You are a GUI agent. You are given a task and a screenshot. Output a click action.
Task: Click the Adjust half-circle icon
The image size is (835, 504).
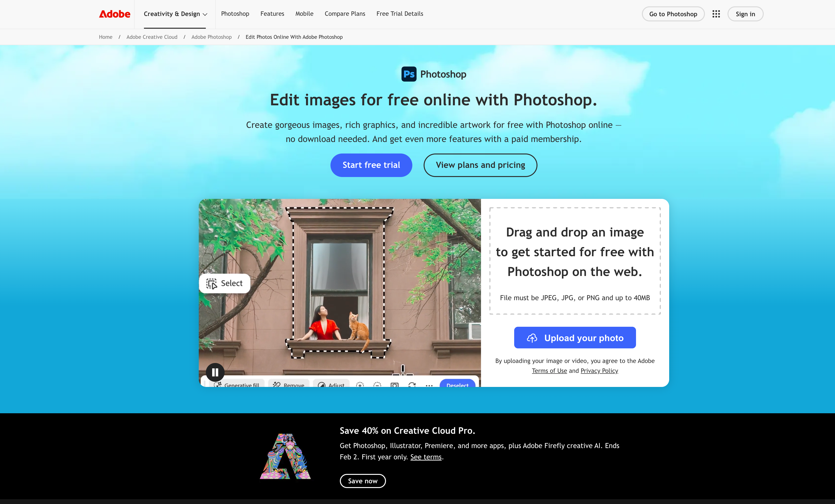pos(322,385)
